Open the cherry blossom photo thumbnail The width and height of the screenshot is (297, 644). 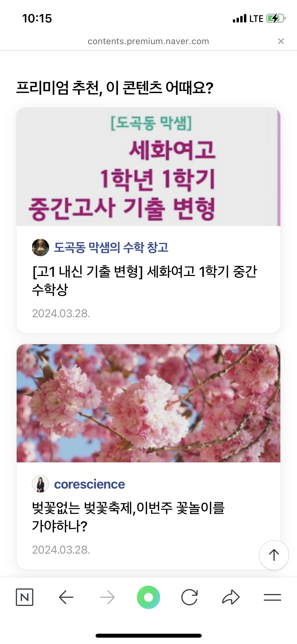click(x=148, y=403)
